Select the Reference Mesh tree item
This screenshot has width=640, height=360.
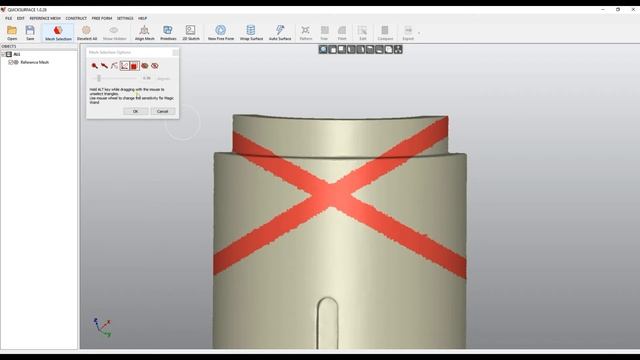pyautogui.click(x=34, y=62)
